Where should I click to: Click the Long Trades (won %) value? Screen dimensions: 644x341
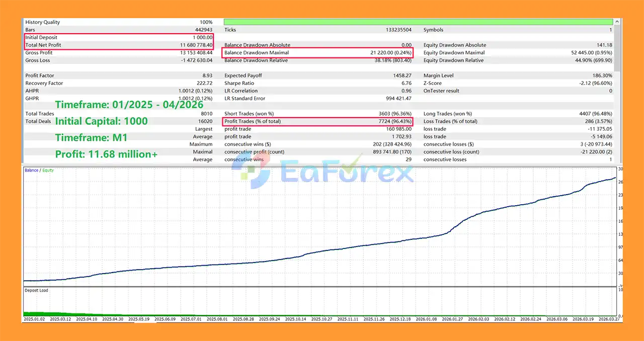click(593, 114)
